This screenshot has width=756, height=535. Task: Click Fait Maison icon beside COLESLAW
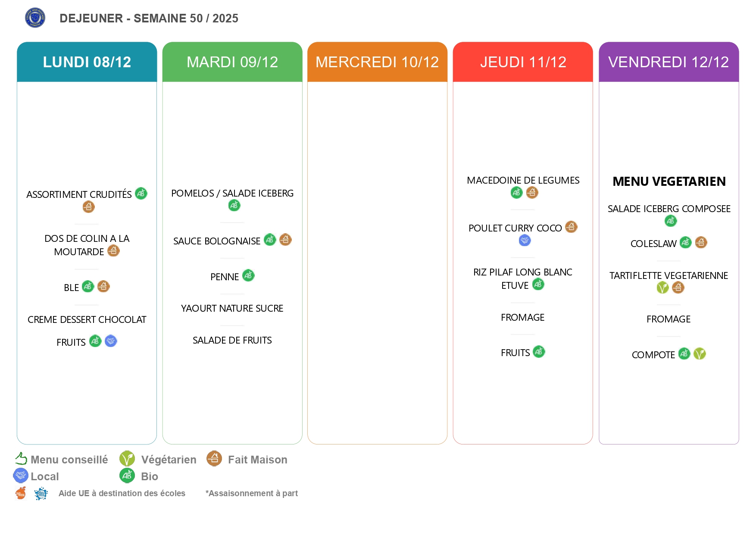tap(701, 242)
